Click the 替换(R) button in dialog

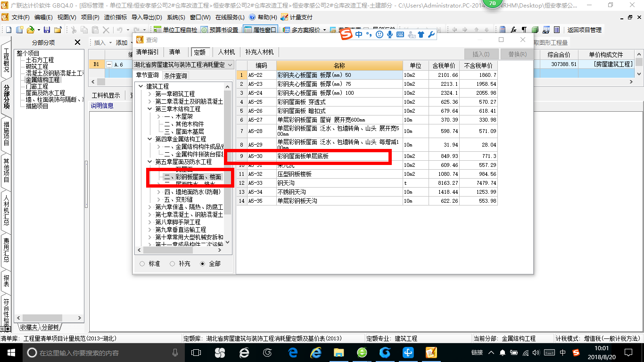point(517,54)
